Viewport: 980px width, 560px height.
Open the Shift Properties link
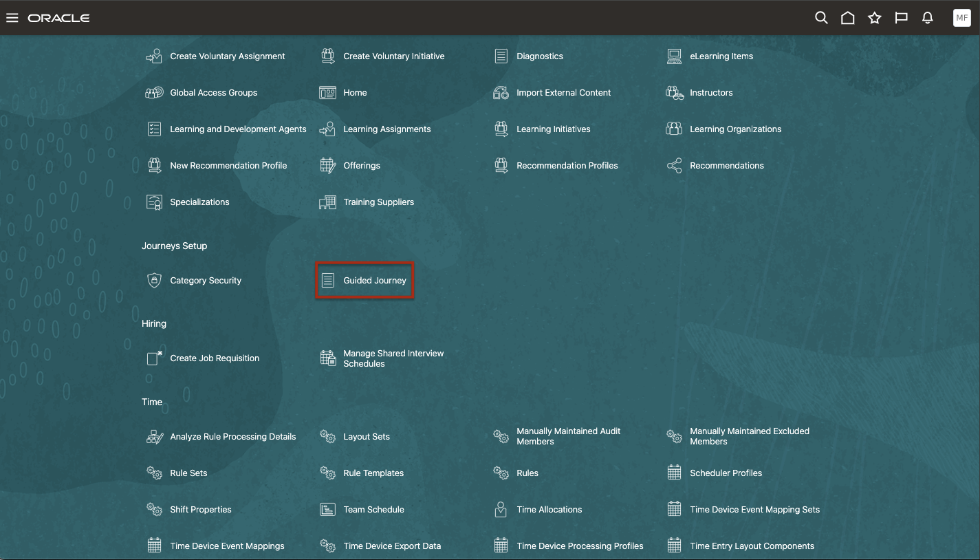point(201,510)
